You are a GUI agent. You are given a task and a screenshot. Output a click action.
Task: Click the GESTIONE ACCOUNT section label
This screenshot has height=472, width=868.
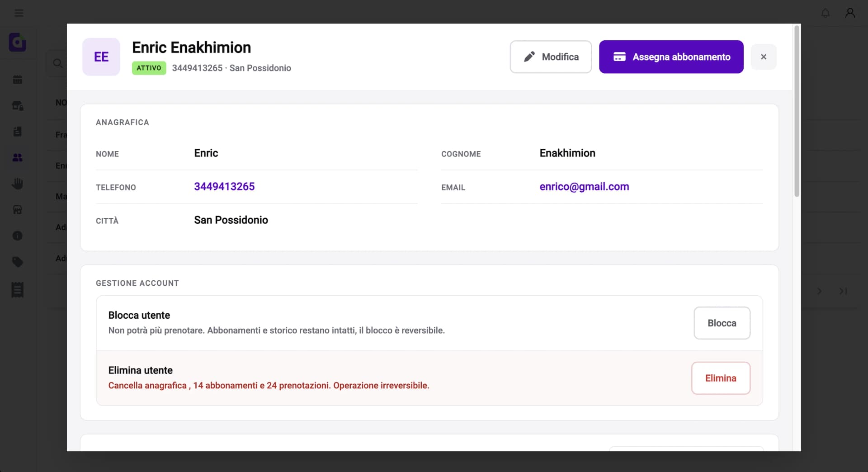[x=137, y=283]
